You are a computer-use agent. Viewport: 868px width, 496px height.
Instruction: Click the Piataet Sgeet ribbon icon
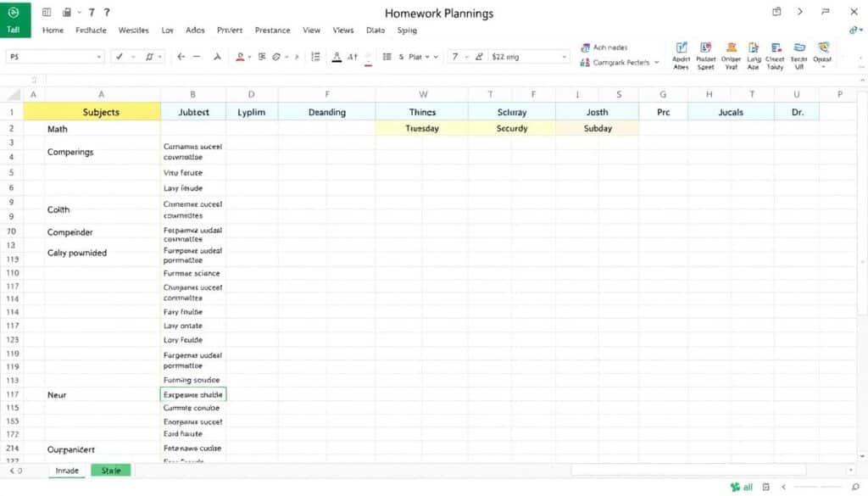706,56
